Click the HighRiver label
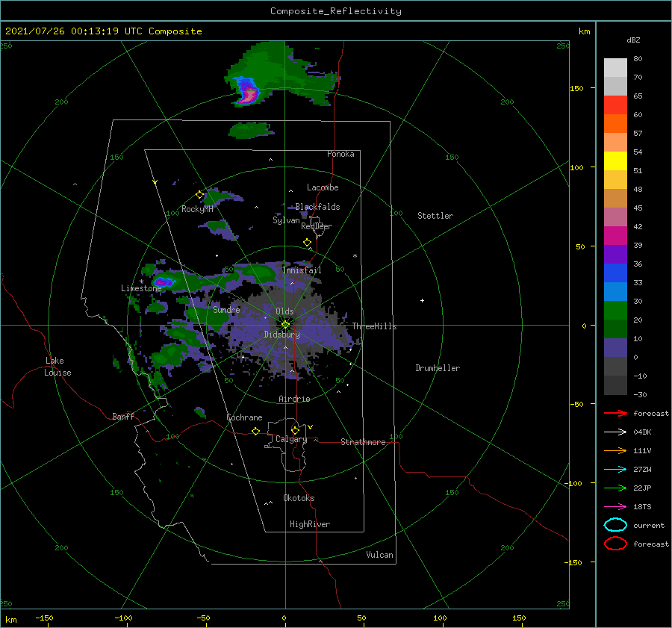 (310, 524)
